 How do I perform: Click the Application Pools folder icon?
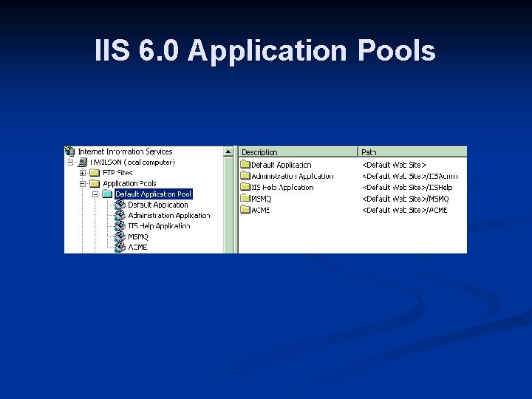point(95,183)
